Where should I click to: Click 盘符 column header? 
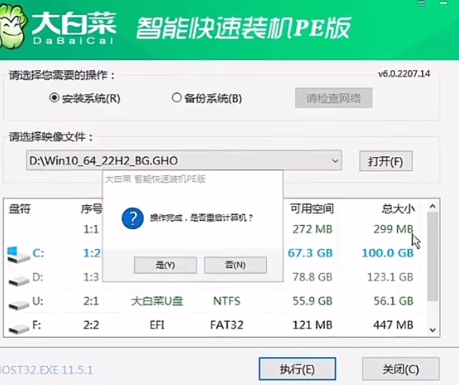click(20, 209)
